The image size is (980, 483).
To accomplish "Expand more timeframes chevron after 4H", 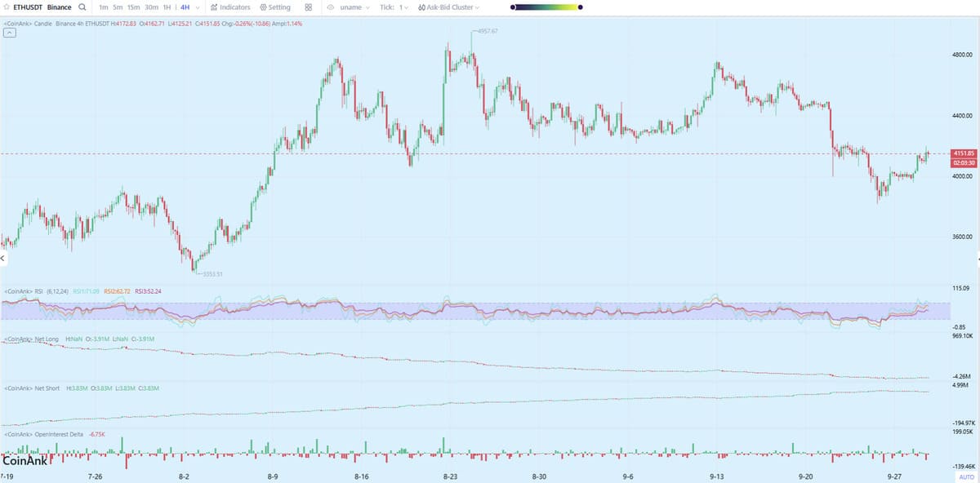I will (x=199, y=7).
